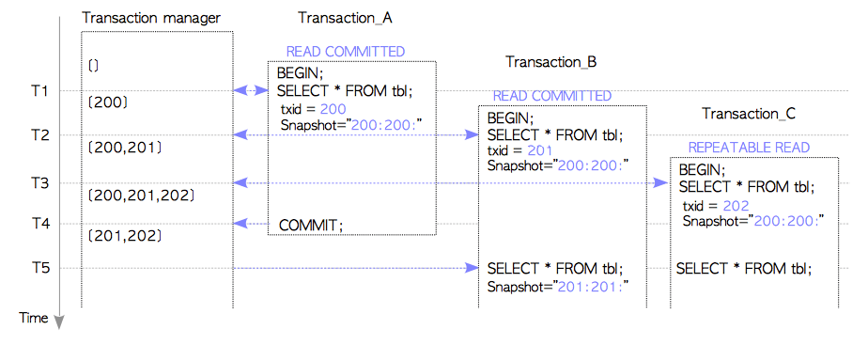
Task: Select the Transaction_C title label
Action: [x=749, y=114]
